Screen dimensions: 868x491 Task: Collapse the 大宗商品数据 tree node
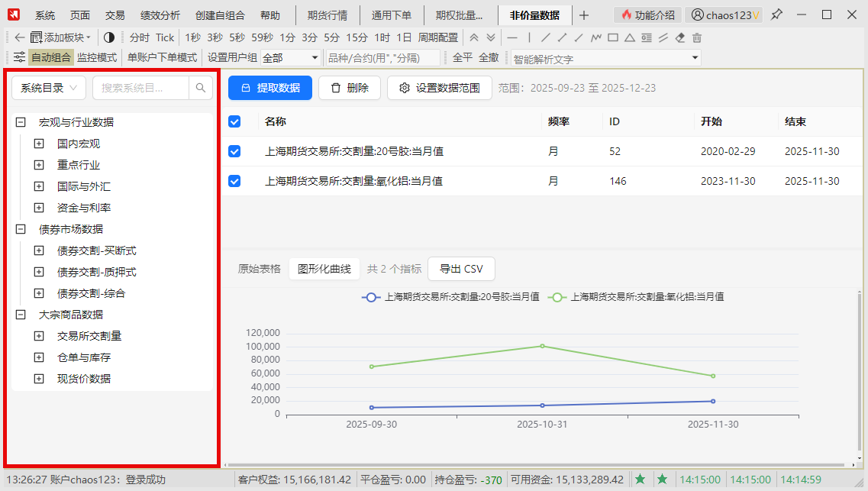(21, 315)
